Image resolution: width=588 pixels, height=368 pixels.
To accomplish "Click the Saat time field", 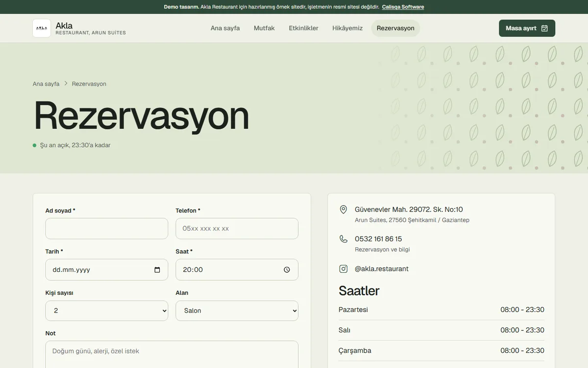I will click(237, 270).
